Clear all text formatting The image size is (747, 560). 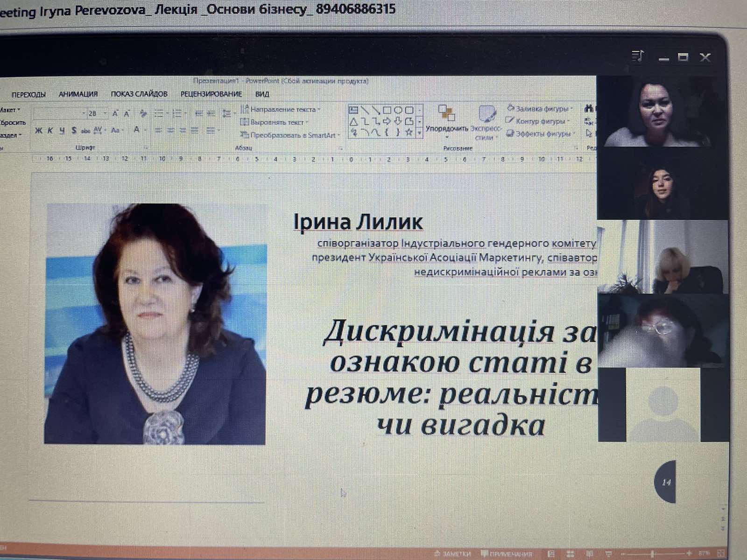pyautogui.click(x=143, y=113)
